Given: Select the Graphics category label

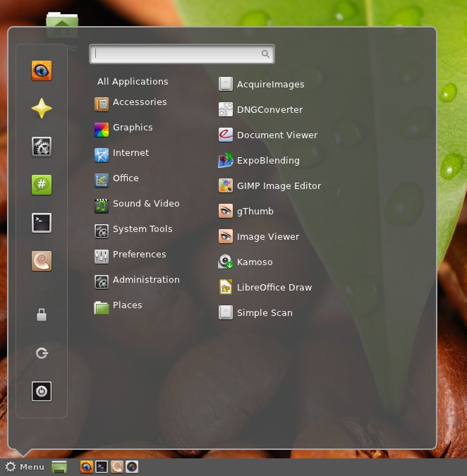Looking at the screenshot, I should pos(133,128).
